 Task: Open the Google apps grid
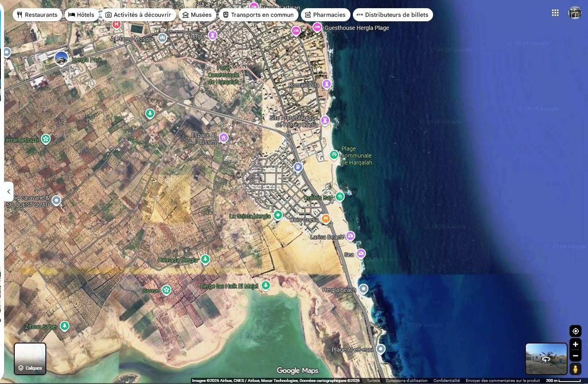(x=555, y=13)
